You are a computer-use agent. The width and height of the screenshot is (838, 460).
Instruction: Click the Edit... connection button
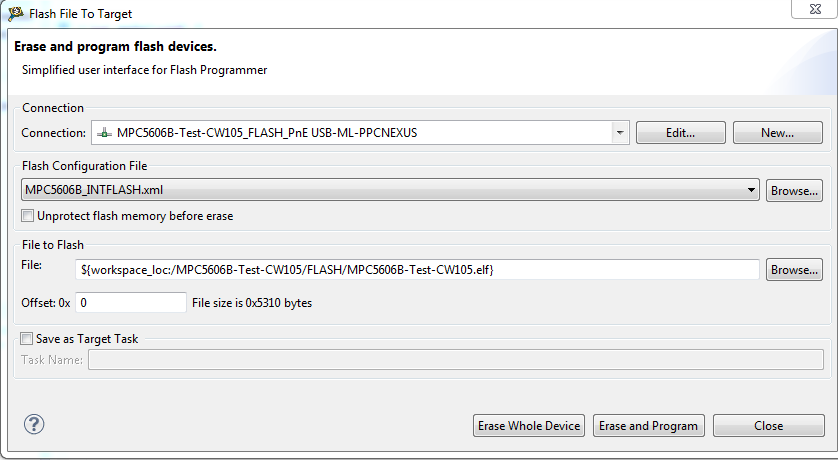click(681, 133)
